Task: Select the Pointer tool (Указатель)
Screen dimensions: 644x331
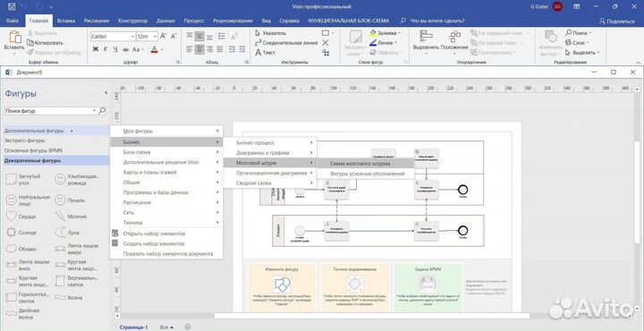Action: 270,33
